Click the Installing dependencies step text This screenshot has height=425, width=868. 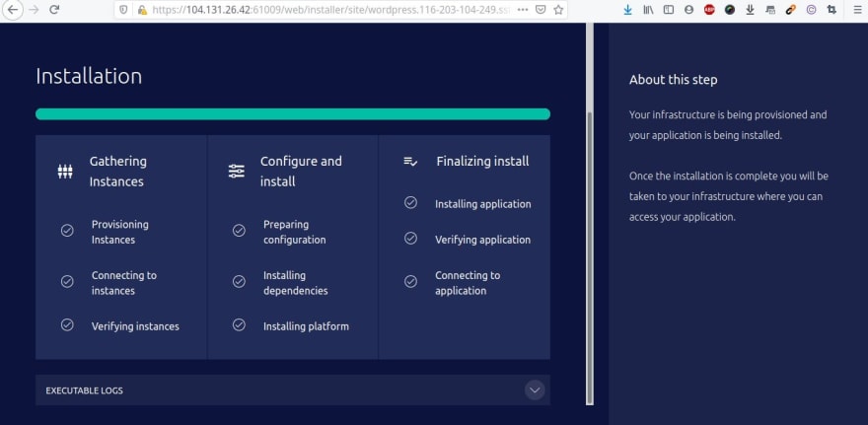296,283
